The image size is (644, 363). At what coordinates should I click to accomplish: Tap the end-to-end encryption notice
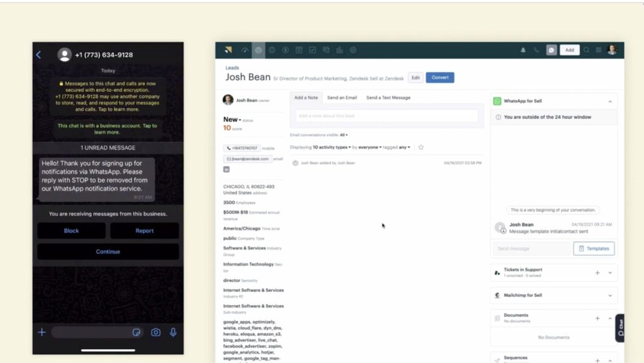pyautogui.click(x=108, y=96)
